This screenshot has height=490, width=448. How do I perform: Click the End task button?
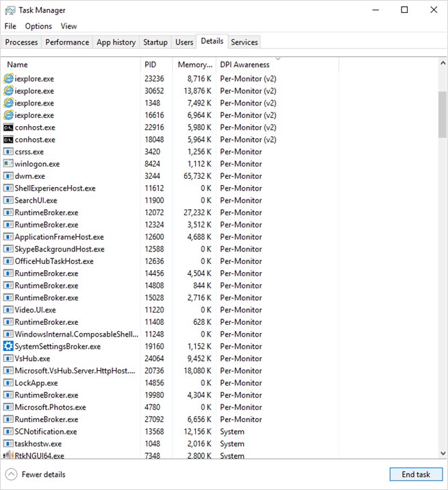[416, 474]
